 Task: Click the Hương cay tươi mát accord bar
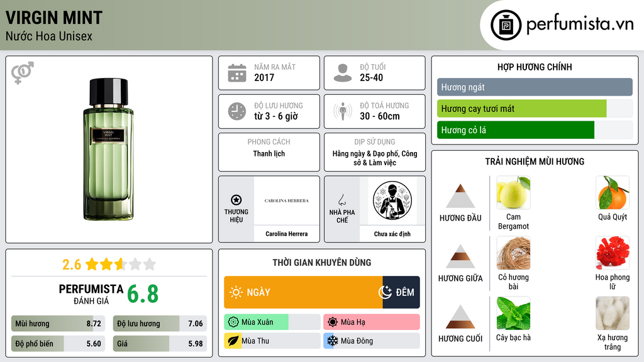click(535, 109)
